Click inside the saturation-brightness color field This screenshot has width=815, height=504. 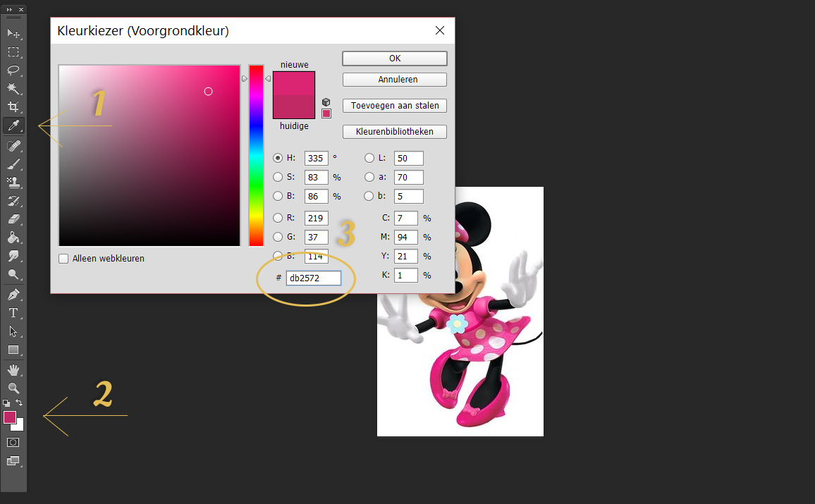149,155
